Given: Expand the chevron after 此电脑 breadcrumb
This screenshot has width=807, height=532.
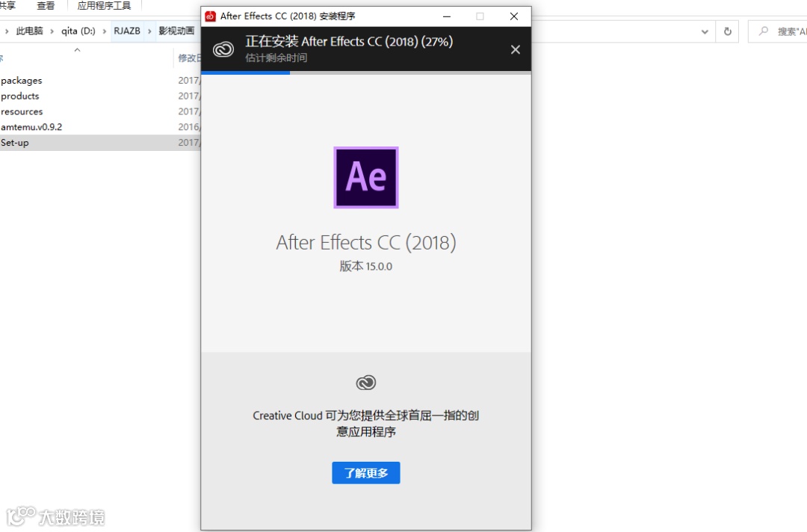Looking at the screenshot, I should coord(52,31).
